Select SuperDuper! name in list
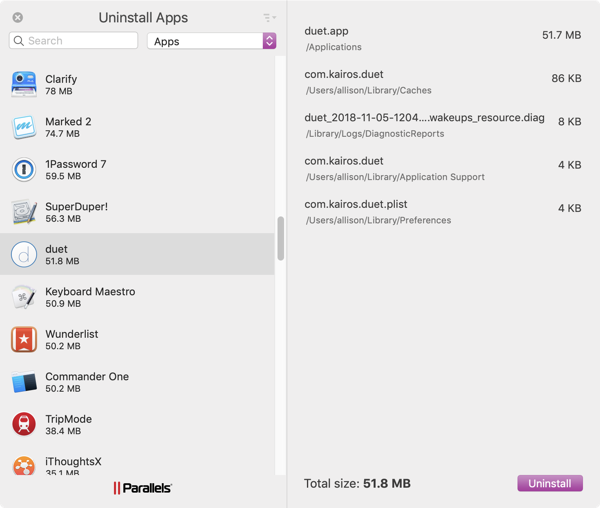Viewport: 600px width, 508px height. (77, 207)
